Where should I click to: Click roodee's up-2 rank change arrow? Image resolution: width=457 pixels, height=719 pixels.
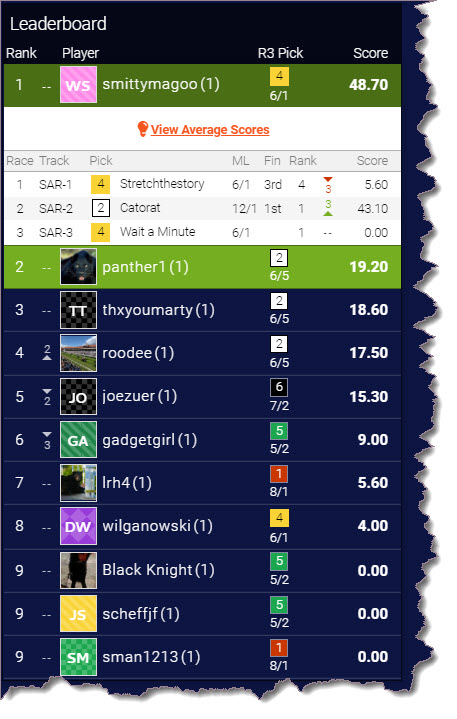coord(47,353)
